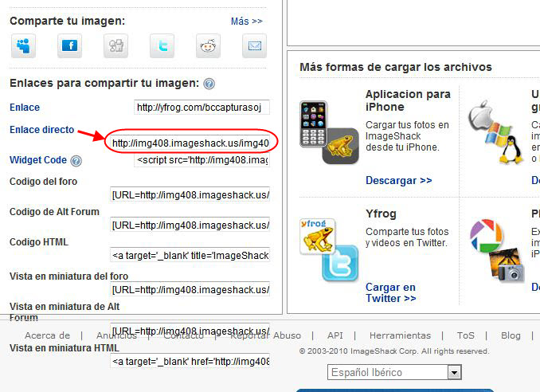Click the Codigo HTML text field
Image resolution: width=540 pixels, height=392 pixels.
click(x=190, y=255)
